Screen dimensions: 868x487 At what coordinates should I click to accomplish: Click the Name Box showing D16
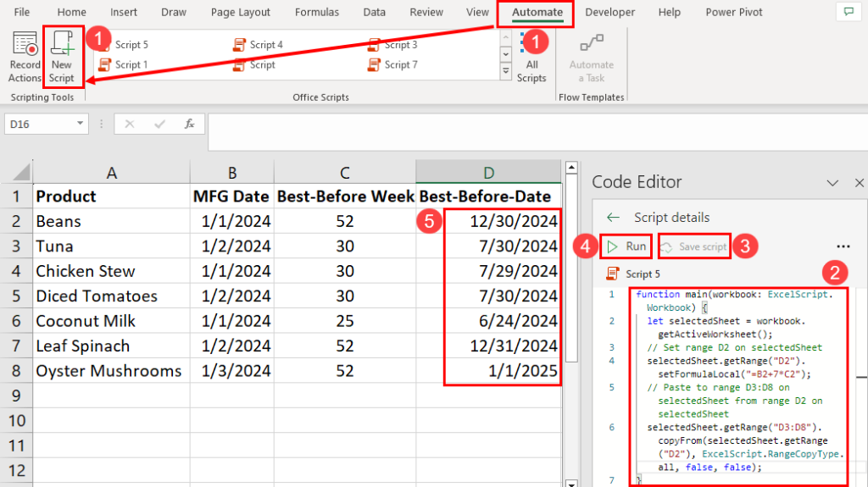(x=39, y=124)
